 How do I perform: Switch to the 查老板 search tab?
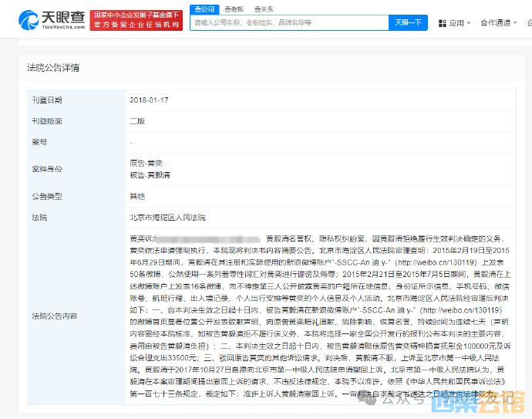232,8
